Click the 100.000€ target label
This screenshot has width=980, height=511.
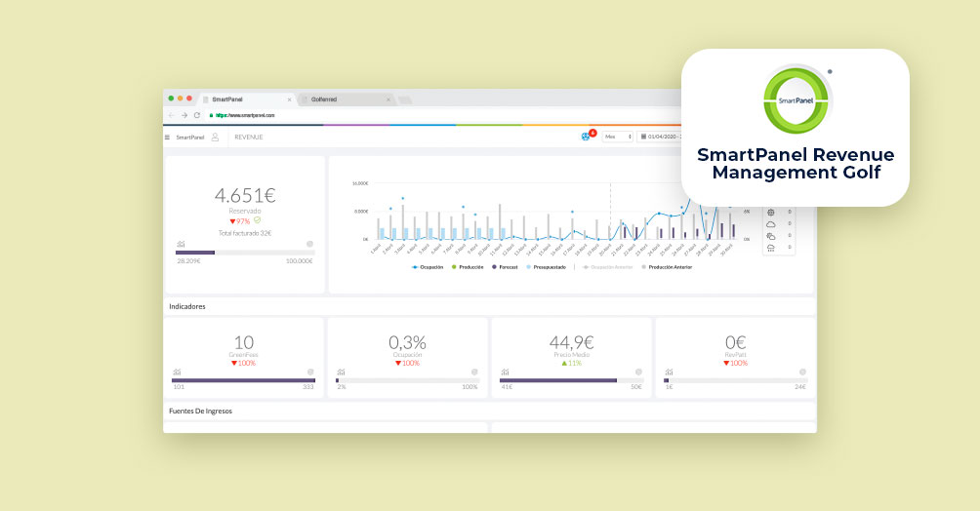300,261
